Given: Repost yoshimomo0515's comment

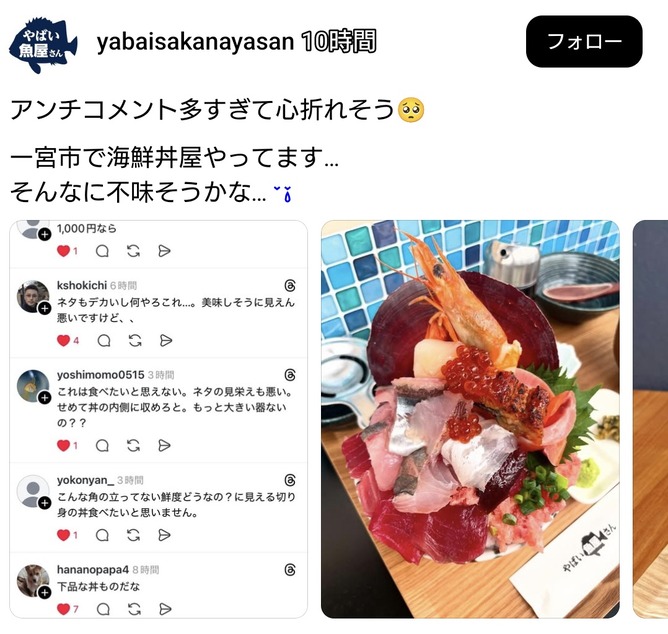Looking at the screenshot, I should [x=133, y=446].
